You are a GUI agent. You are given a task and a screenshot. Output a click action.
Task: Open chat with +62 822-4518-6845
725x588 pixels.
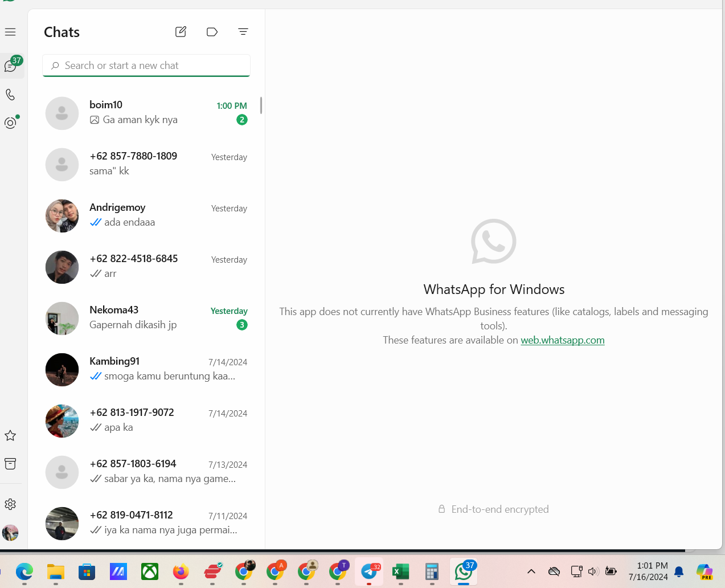point(146,267)
